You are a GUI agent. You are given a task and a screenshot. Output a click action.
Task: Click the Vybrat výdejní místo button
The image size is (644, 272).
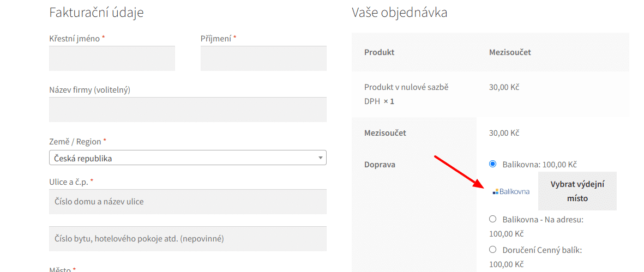click(577, 191)
